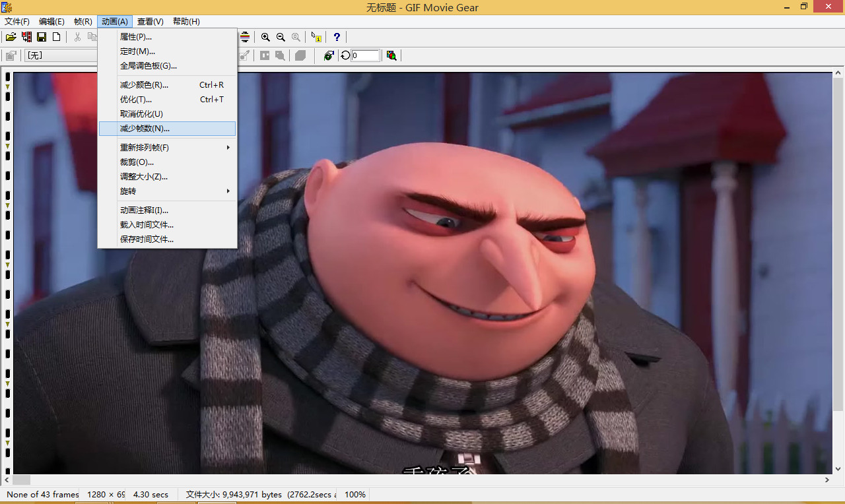The image size is (845, 504).
Task: Open the [无] dropdown box in the toolbar
Action: point(61,55)
